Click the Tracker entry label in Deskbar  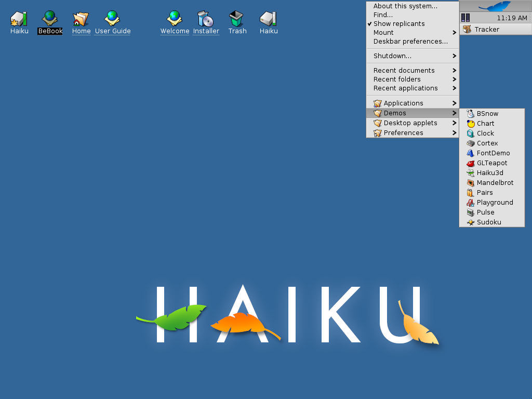[487, 30]
